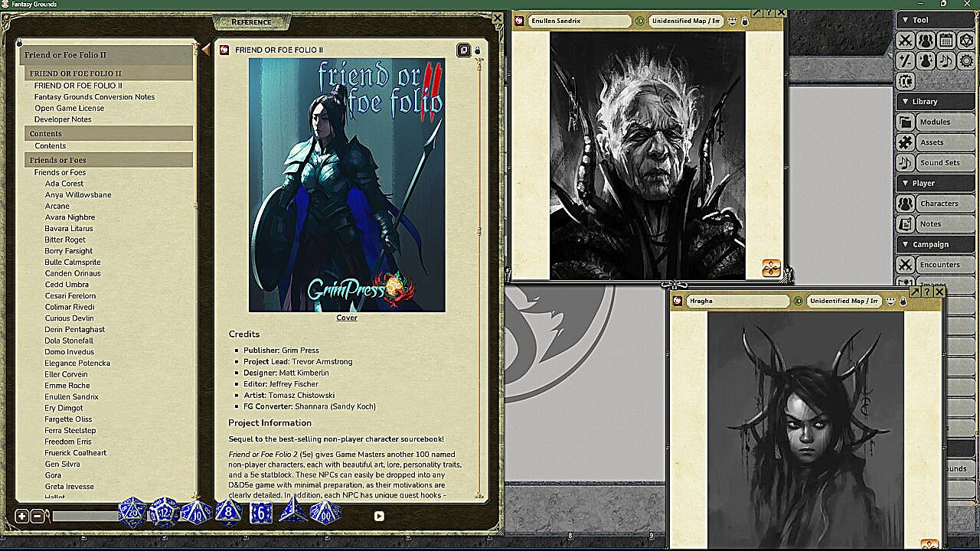Roll the blue d8 die
The width and height of the screenshot is (980, 551).
pyautogui.click(x=228, y=512)
